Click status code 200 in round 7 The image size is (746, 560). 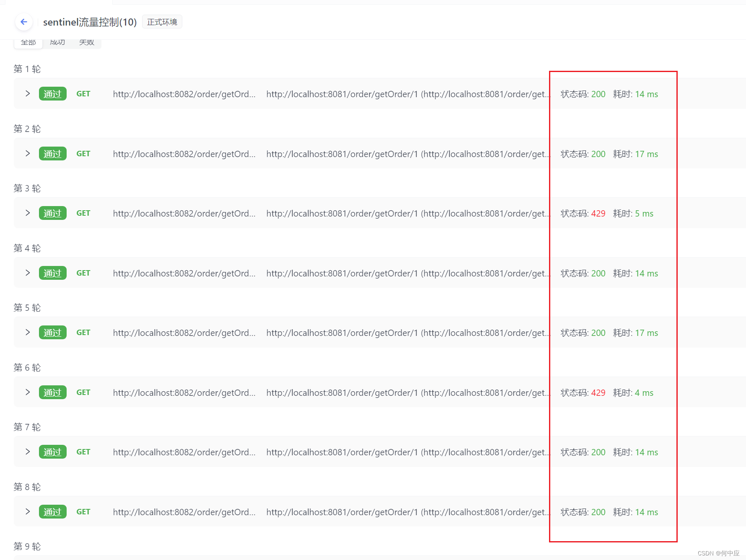(x=598, y=452)
